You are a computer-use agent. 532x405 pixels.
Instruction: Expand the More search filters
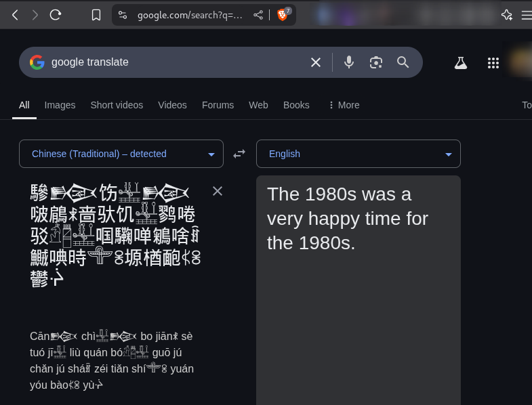344,105
